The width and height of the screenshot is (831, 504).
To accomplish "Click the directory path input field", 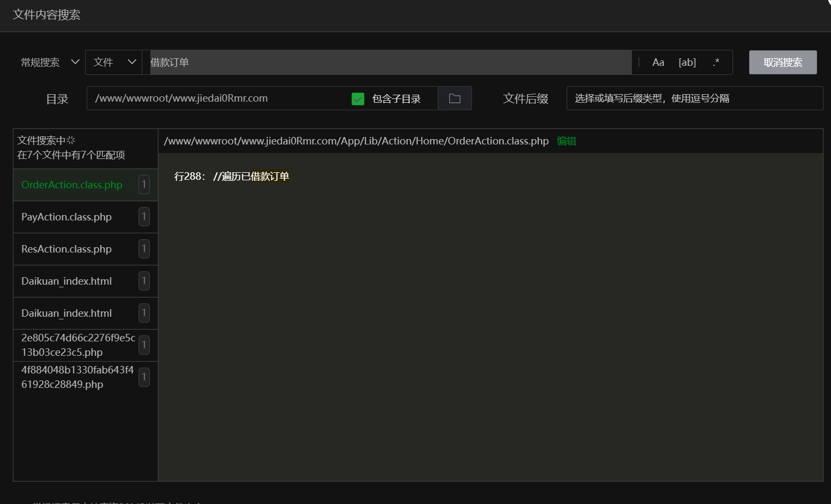I will point(214,98).
